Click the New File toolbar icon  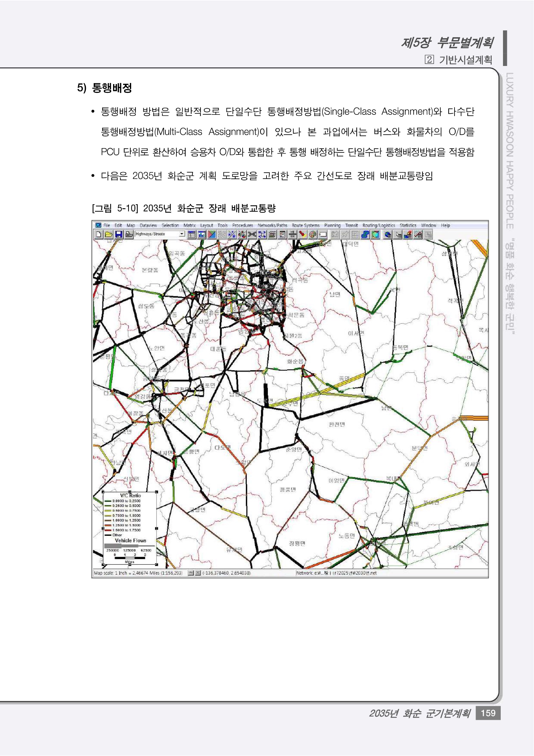click(98, 234)
